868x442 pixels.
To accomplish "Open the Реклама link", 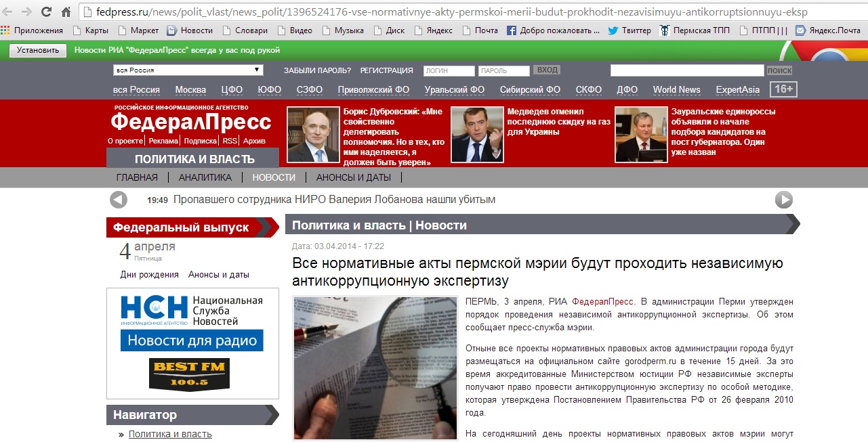I will 163,141.
